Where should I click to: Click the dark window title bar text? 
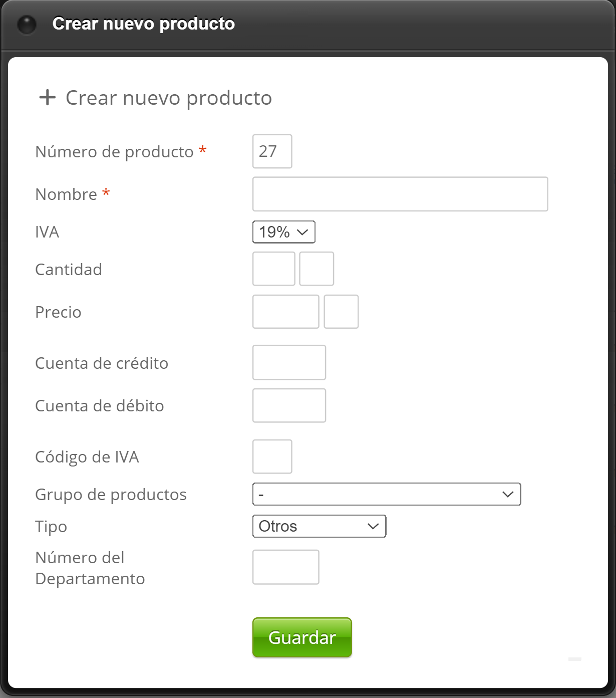pos(143,24)
